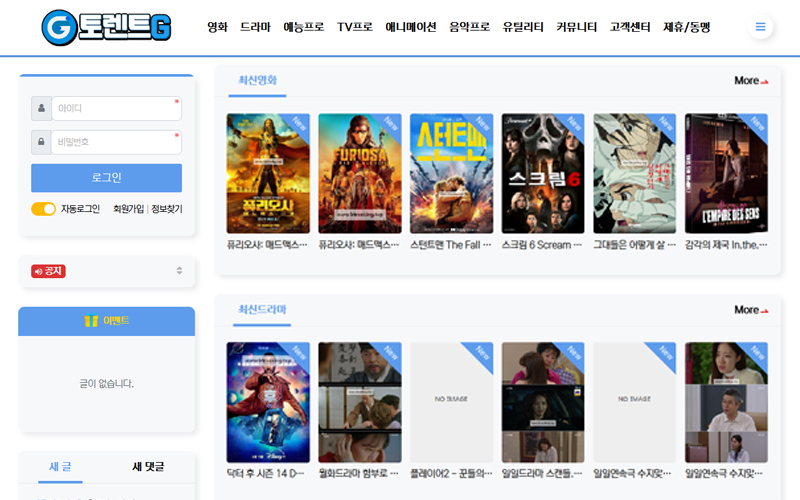Click the red 공지 notice badge
Screen dimensions: 800x500
(48, 271)
